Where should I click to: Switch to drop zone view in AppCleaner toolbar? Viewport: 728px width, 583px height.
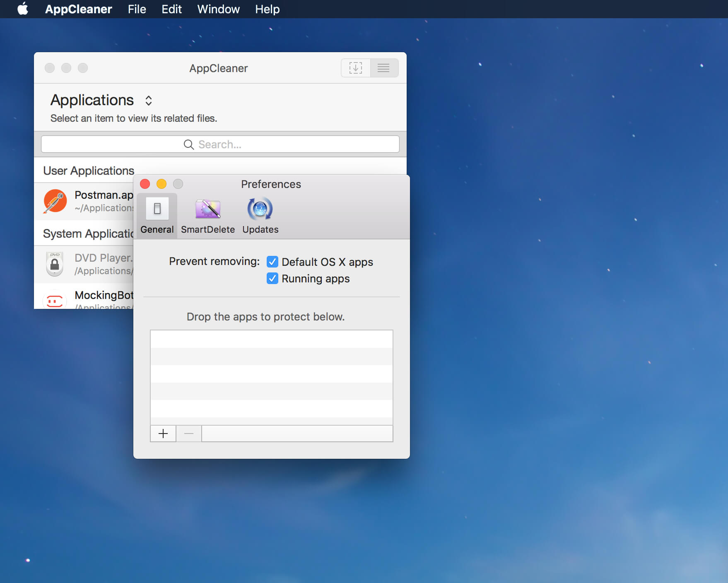point(355,68)
